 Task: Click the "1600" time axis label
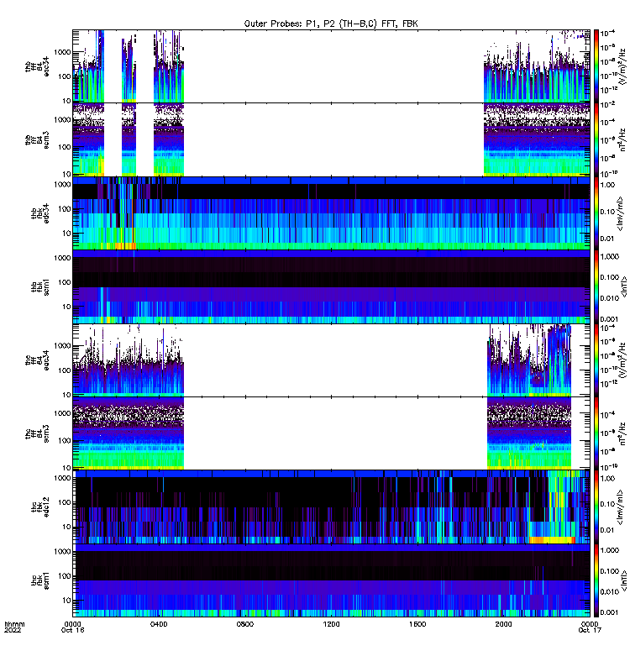click(417, 624)
